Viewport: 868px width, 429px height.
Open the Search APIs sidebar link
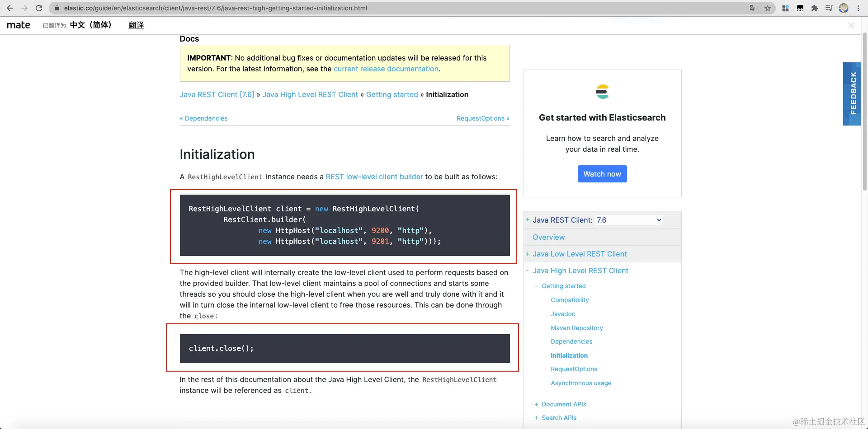point(559,418)
